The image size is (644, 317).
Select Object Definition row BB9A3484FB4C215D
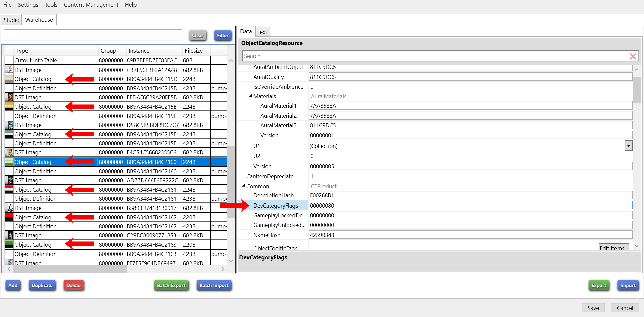point(116,88)
